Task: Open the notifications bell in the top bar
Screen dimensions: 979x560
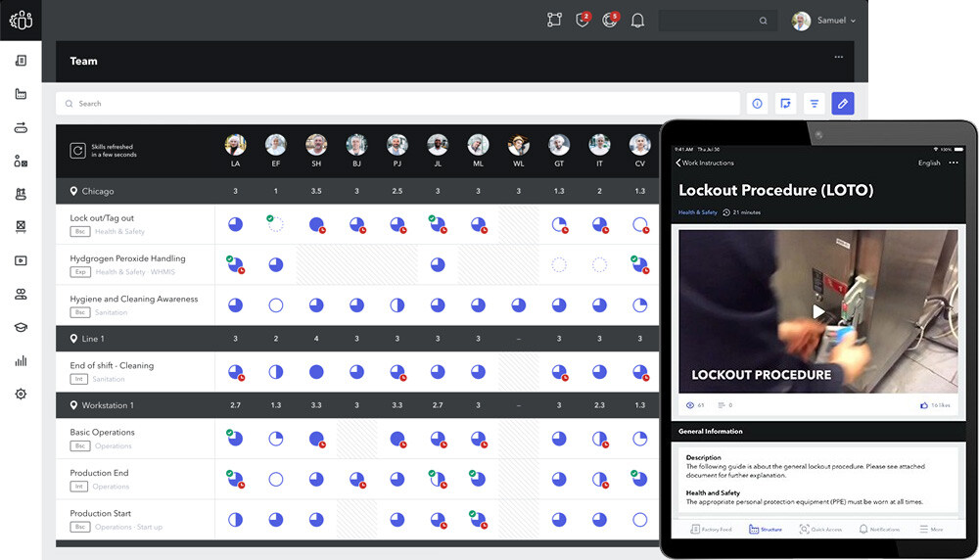Action: click(x=637, y=21)
